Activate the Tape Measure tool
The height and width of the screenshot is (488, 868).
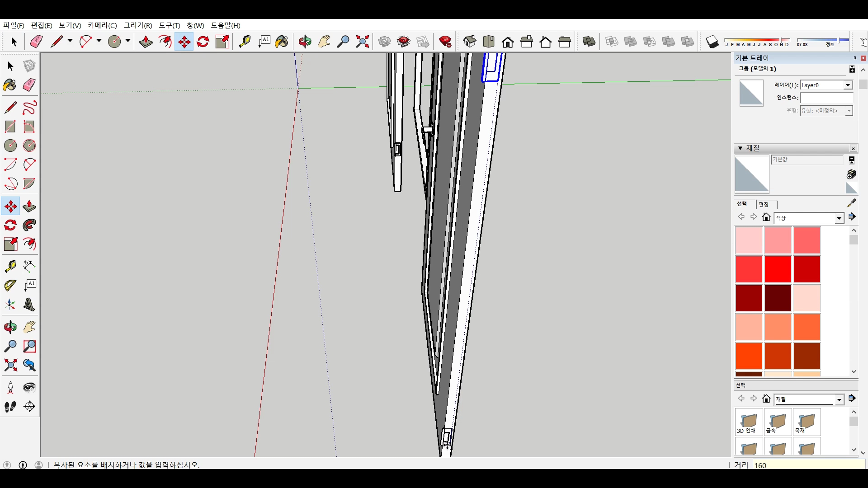click(10, 266)
